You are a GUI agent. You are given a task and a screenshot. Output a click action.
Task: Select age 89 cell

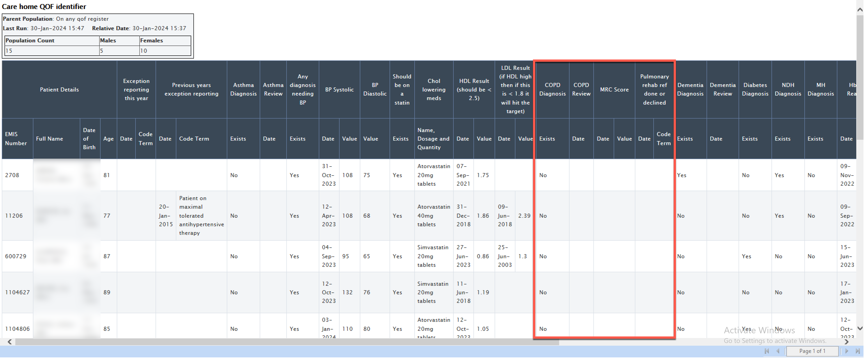108,292
